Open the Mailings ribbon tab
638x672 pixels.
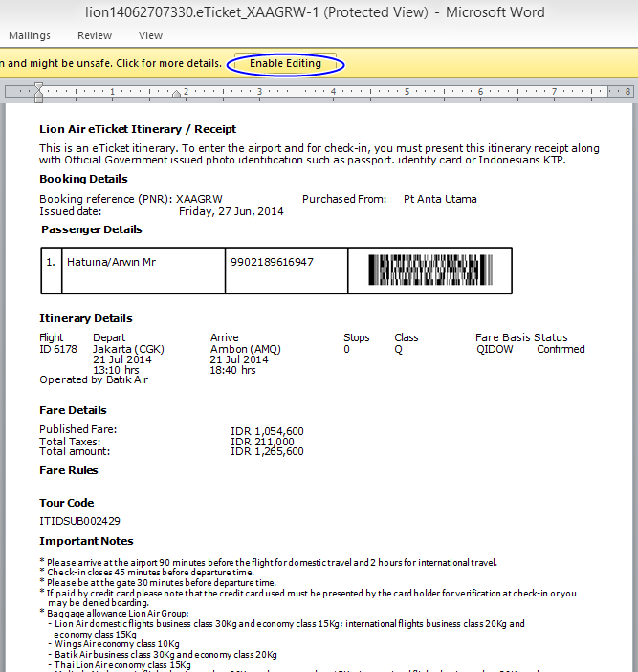point(29,35)
